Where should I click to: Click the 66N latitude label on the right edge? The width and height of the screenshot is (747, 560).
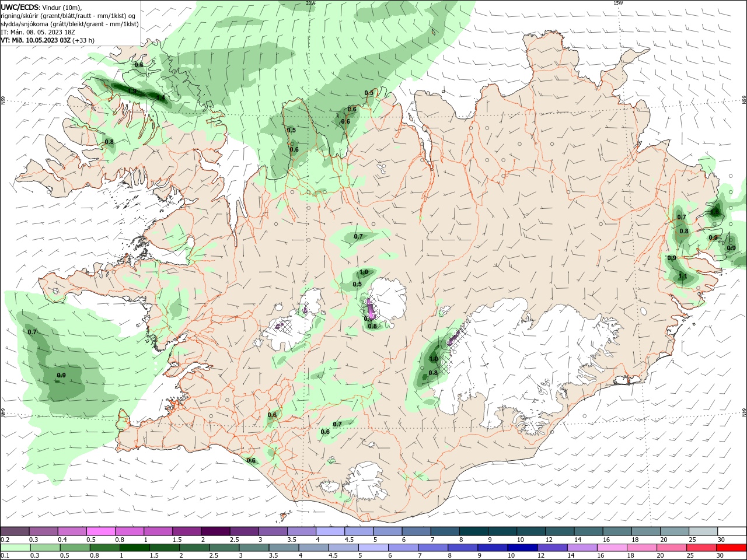pos(744,101)
